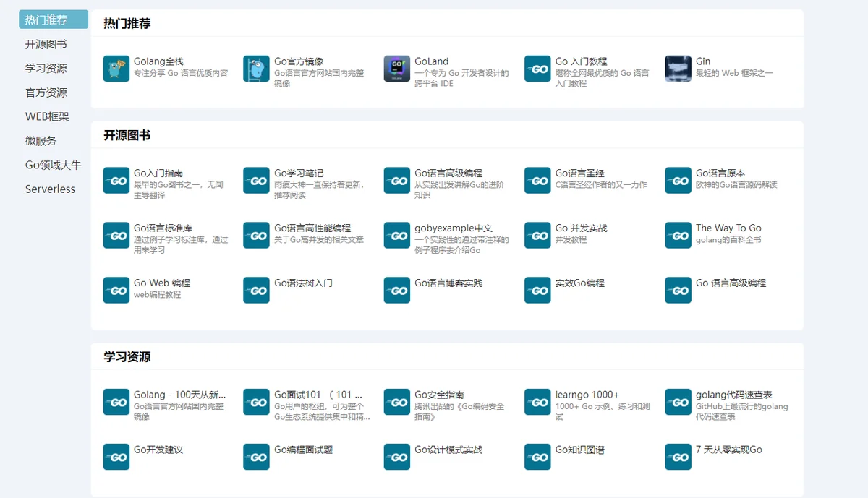Open the Go知识图谱 title link
Image resolution: width=868 pixels, height=498 pixels.
[x=580, y=450]
